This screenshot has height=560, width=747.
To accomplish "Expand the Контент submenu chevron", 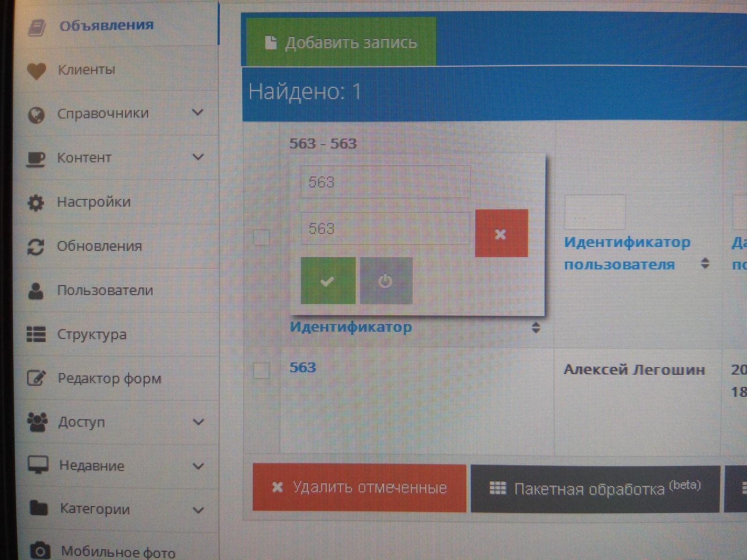I will click(x=198, y=157).
